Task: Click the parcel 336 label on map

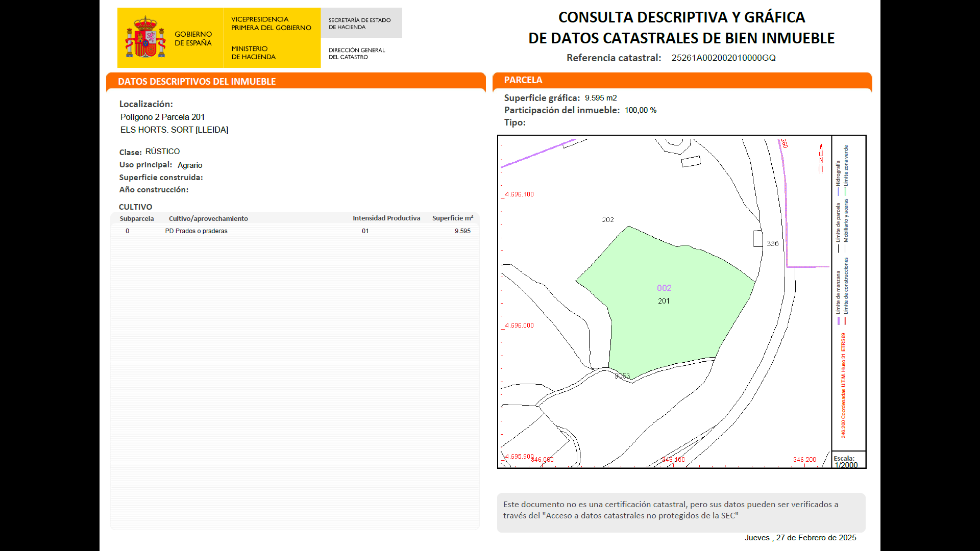Action: [773, 243]
